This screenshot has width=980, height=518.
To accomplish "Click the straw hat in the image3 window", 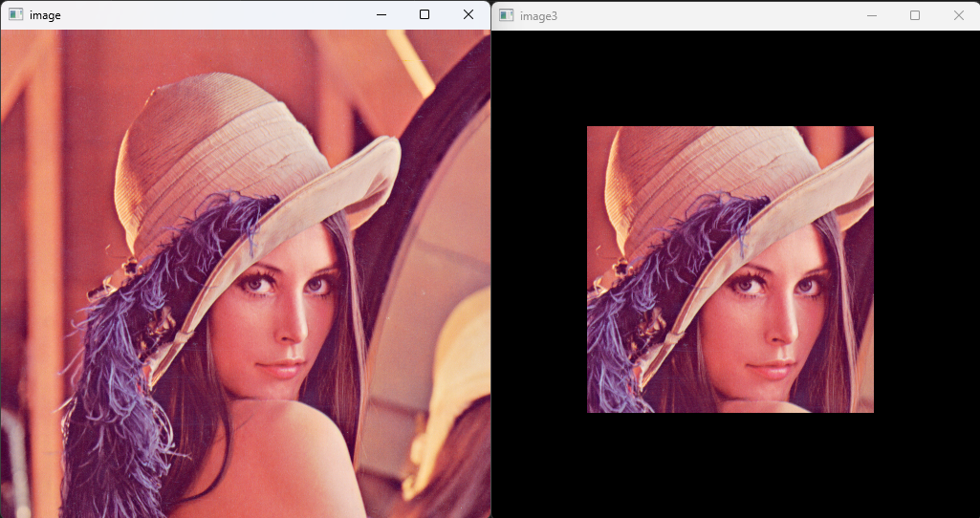I will coord(708,162).
